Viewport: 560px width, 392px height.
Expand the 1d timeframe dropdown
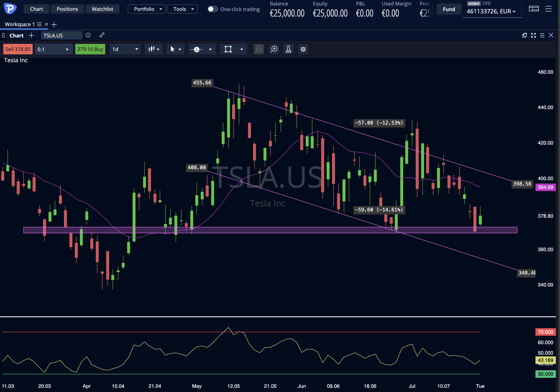coord(125,49)
